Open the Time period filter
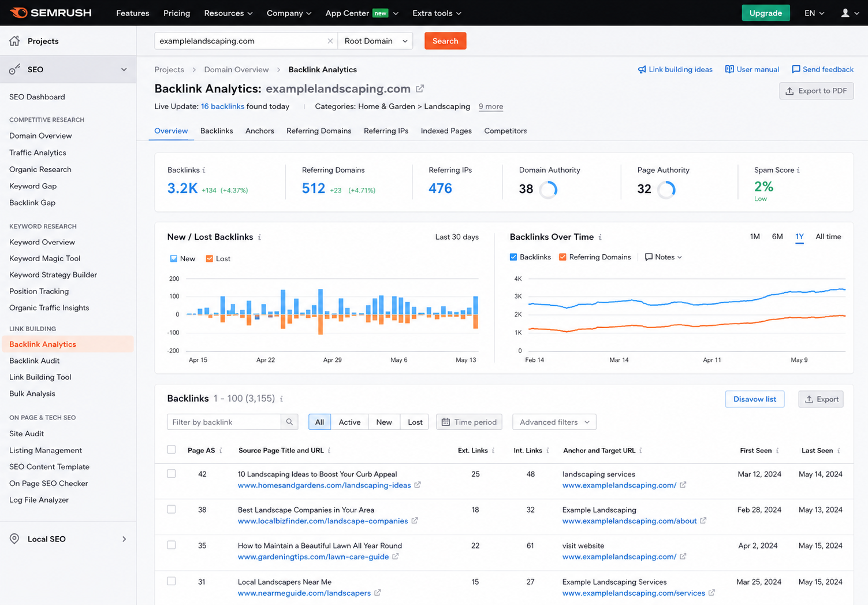This screenshot has width=868, height=605. pos(469,422)
